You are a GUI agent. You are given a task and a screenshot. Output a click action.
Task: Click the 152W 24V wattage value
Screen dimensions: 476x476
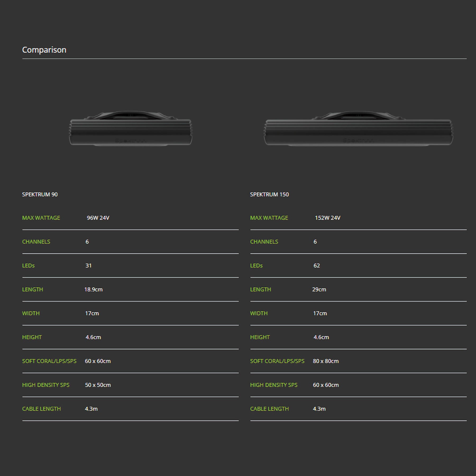tap(327, 218)
